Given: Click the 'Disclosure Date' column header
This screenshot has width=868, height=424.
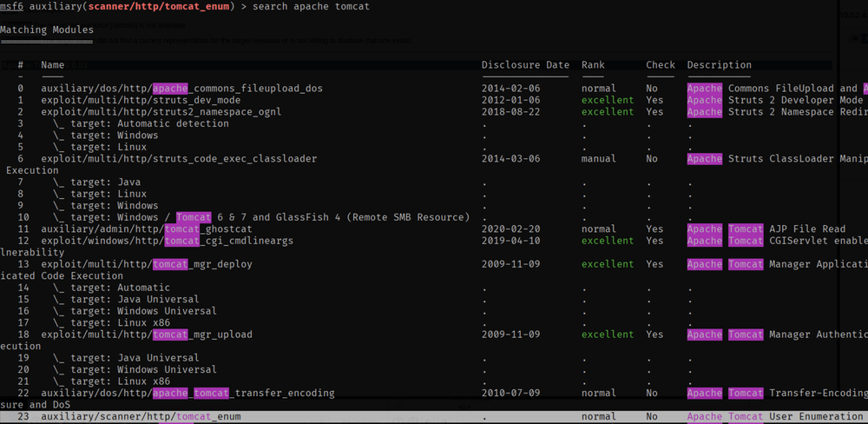Looking at the screenshot, I should pyautogui.click(x=525, y=65).
